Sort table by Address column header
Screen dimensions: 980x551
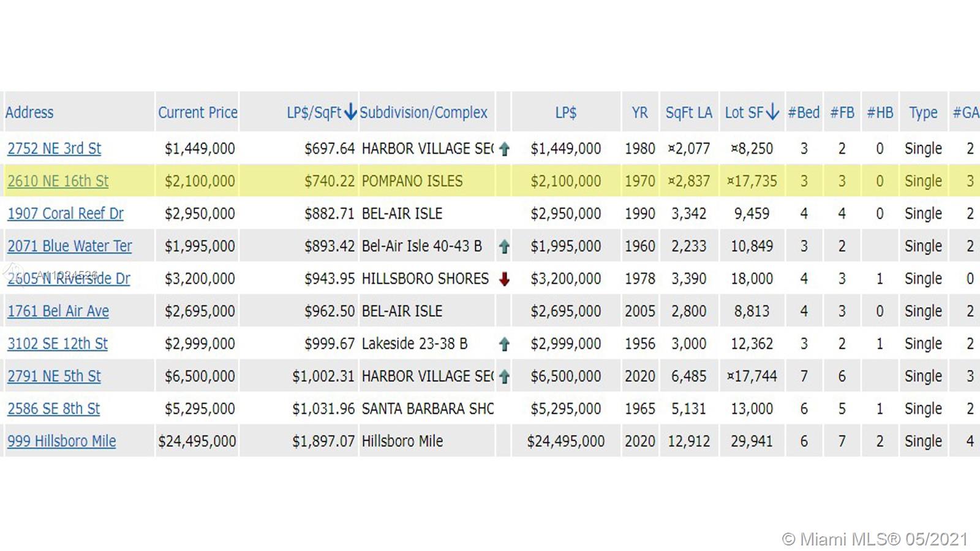click(x=29, y=113)
